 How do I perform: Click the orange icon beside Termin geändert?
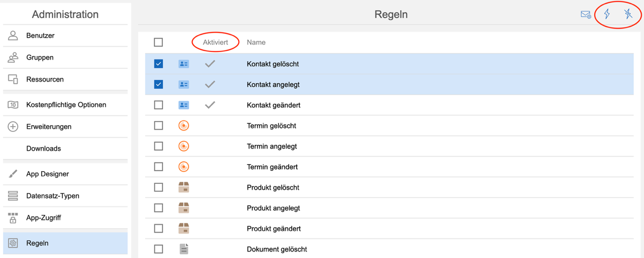(x=184, y=167)
